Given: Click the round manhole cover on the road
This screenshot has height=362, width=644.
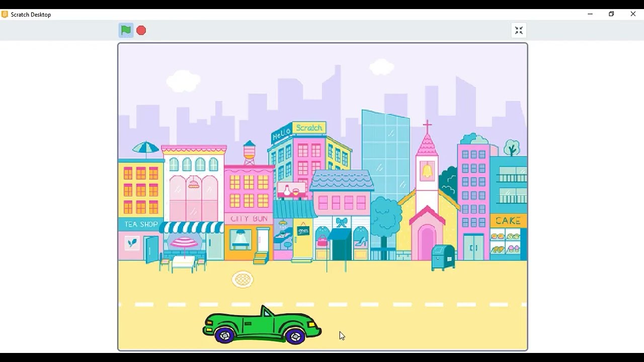Looking at the screenshot, I should (x=243, y=280).
